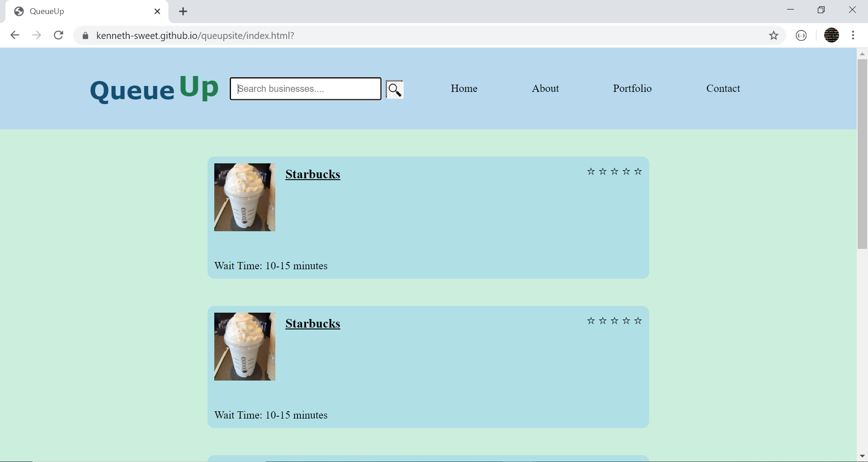Click the second Starbucks frappuccino thumbnail
This screenshot has width=868, height=462.
[x=245, y=347]
